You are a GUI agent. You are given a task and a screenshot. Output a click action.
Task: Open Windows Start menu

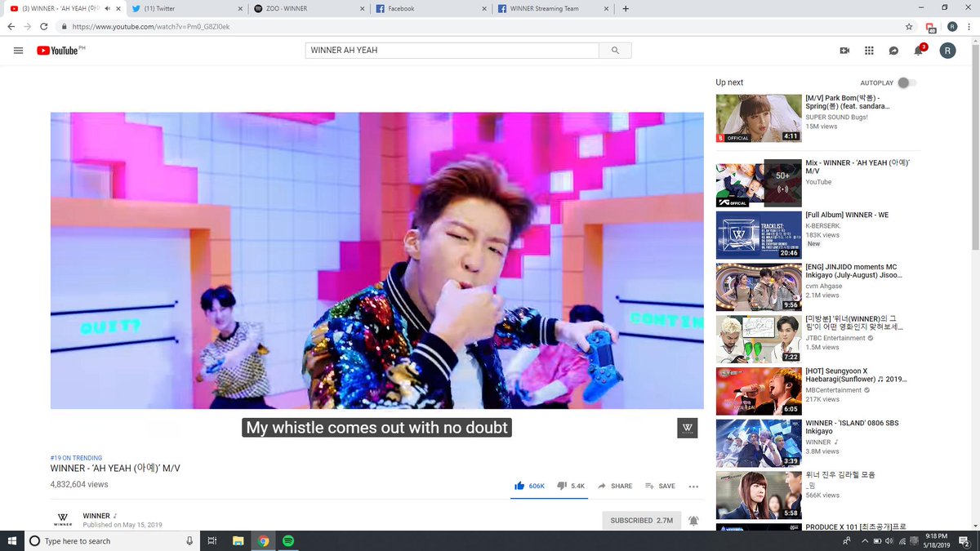pos(12,540)
